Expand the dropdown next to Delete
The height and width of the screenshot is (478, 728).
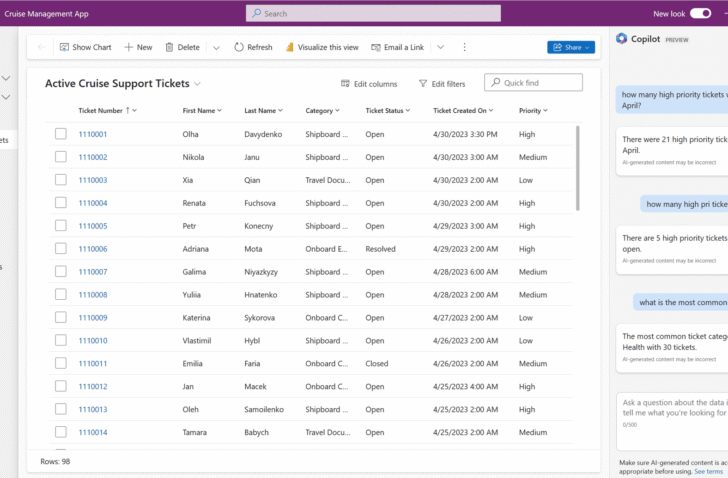[x=216, y=47]
